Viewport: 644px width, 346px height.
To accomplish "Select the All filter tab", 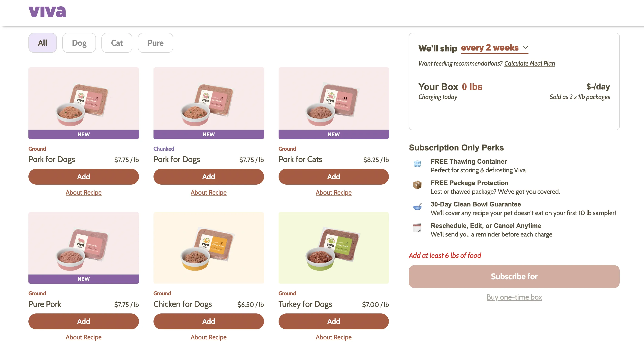I will 43,43.
